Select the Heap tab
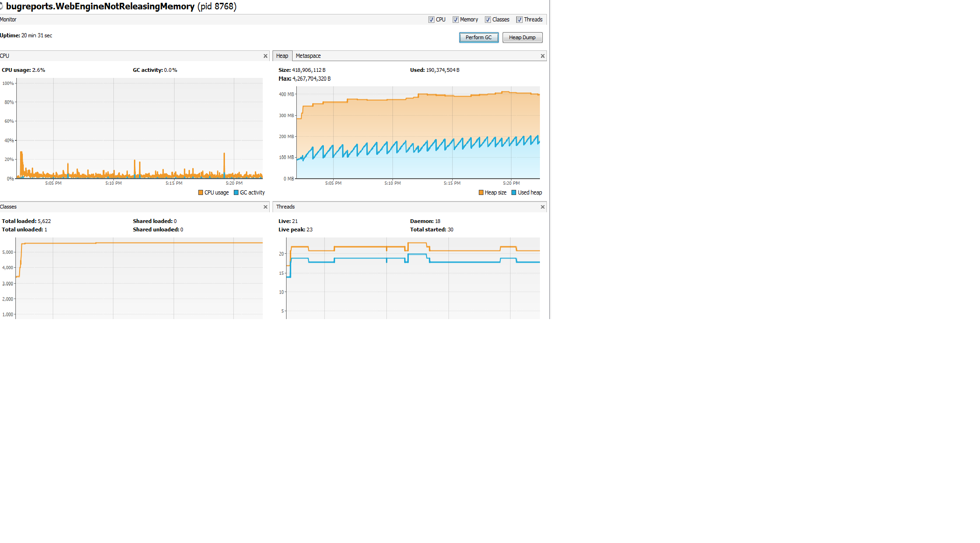Viewport: 980px width, 543px height. tap(282, 56)
